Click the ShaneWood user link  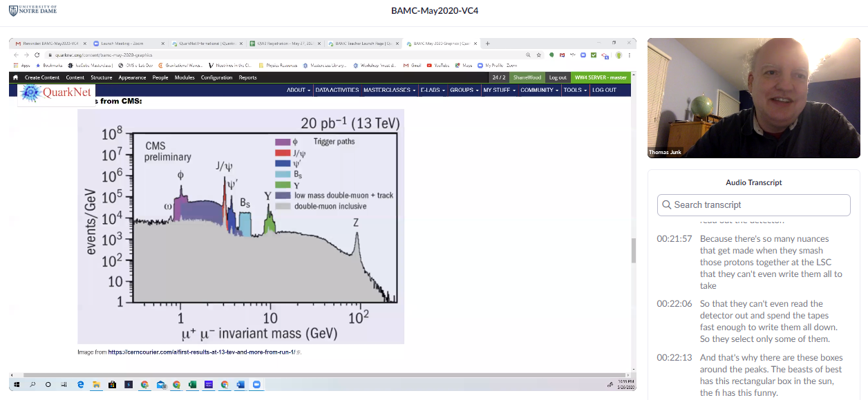527,77
